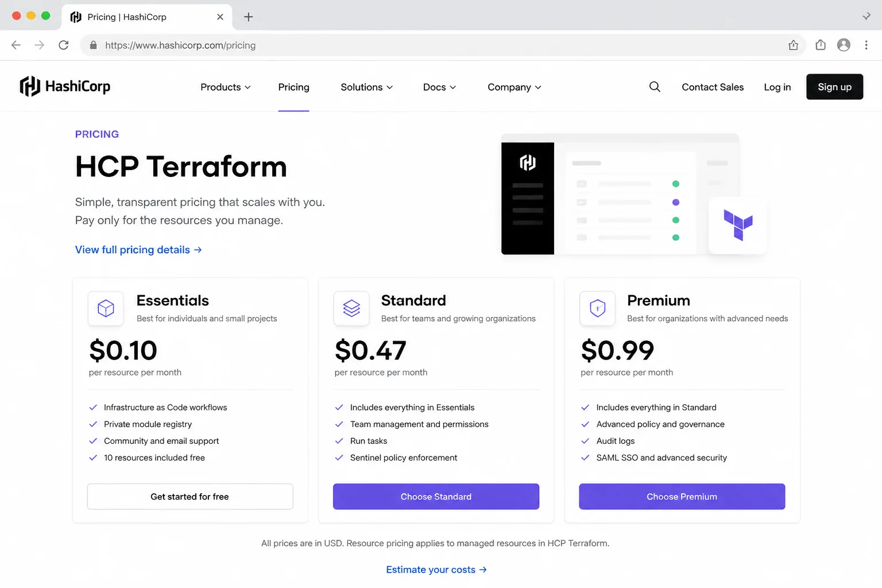Viewport: 882px width, 588px height.
Task: Click Contact Sales in header
Action: pos(713,87)
